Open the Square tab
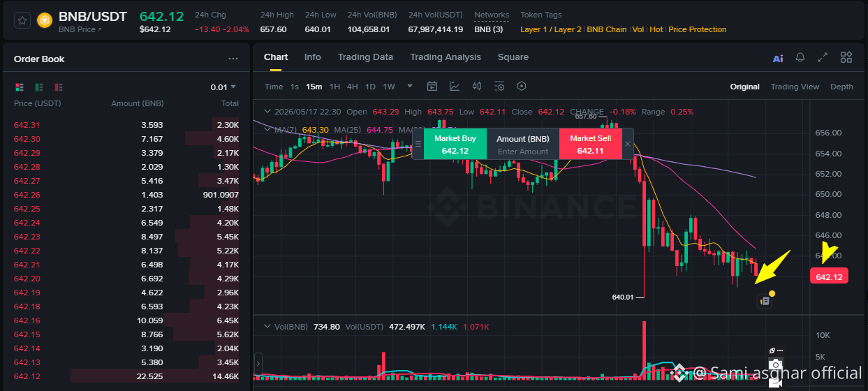 [513, 57]
